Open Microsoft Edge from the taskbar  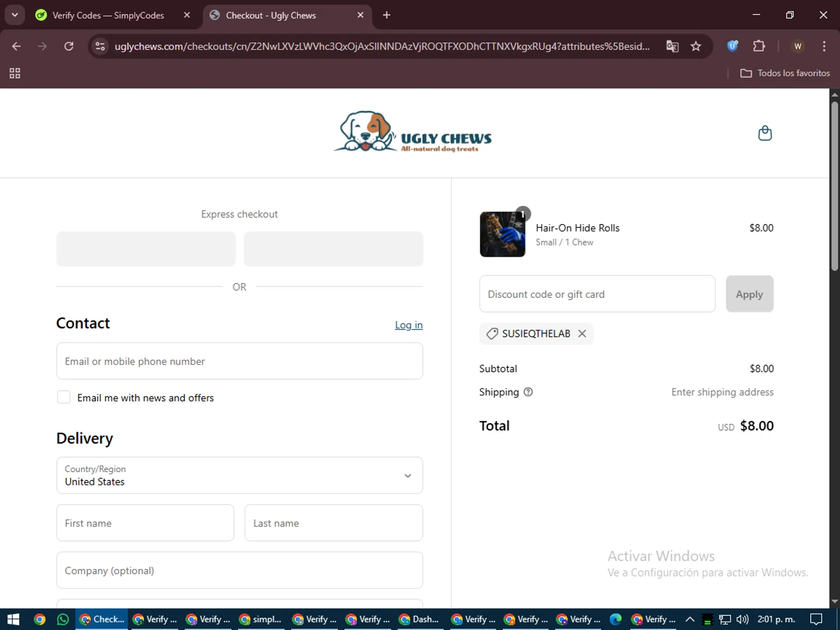(x=615, y=619)
